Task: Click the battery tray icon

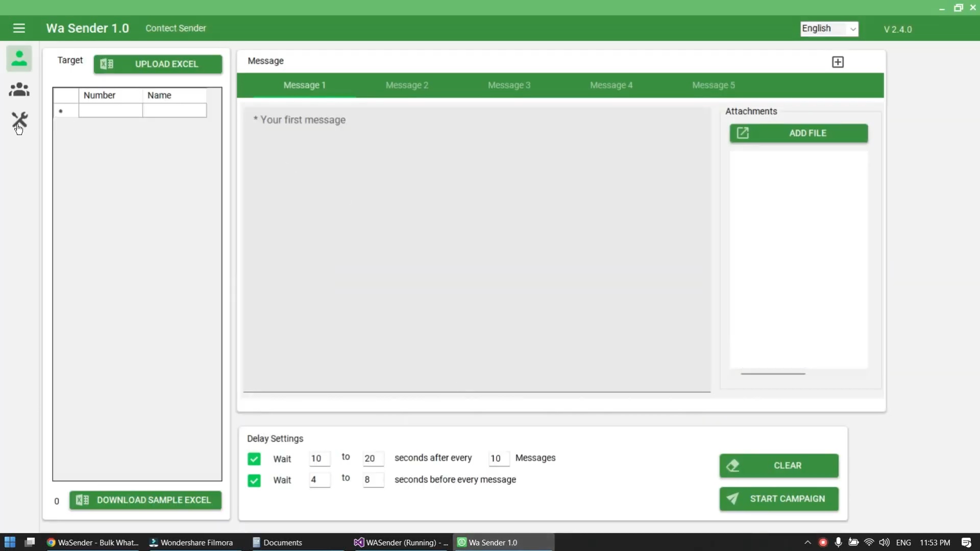Action: pyautogui.click(x=853, y=542)
